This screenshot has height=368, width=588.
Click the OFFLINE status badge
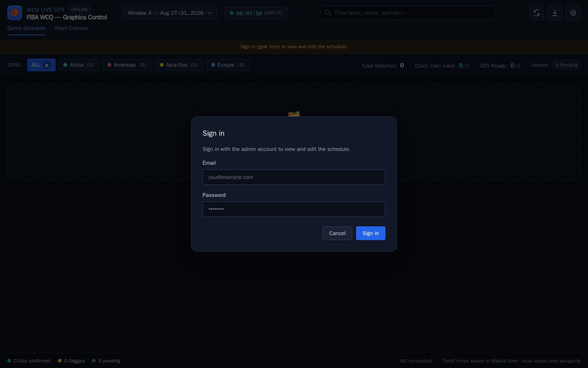tap(79, 9)
